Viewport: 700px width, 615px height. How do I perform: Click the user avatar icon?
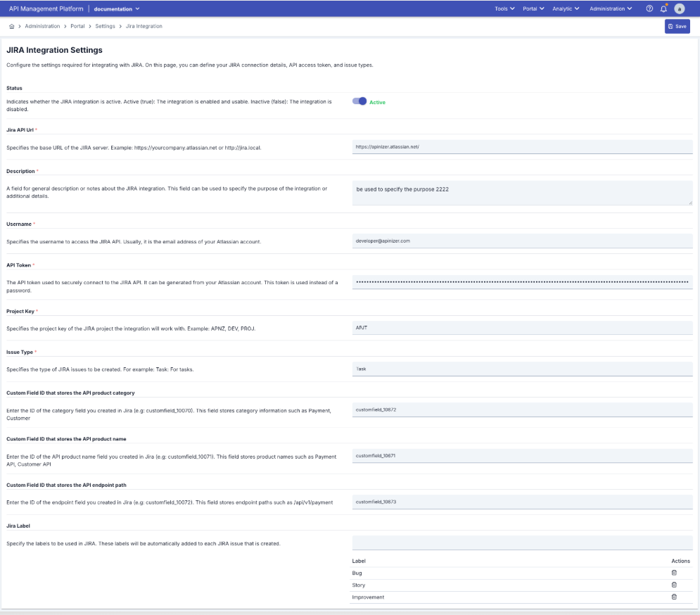679,9
